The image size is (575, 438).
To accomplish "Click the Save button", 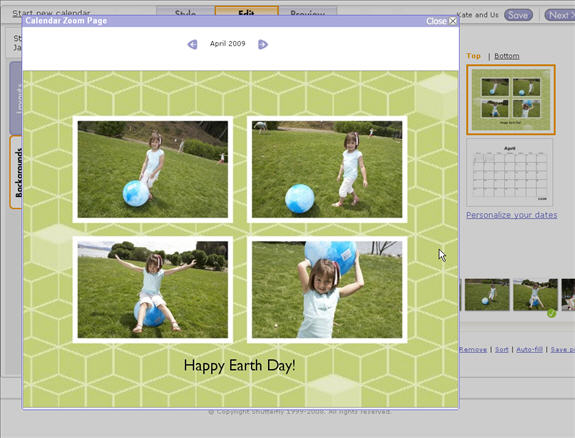I will point(518,15).
